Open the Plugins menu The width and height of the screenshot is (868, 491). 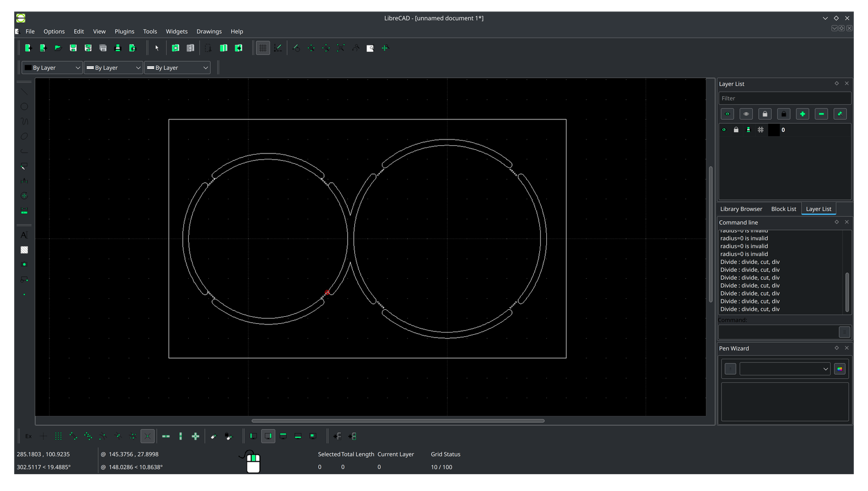pyautogui.click(x=124, y=31)
